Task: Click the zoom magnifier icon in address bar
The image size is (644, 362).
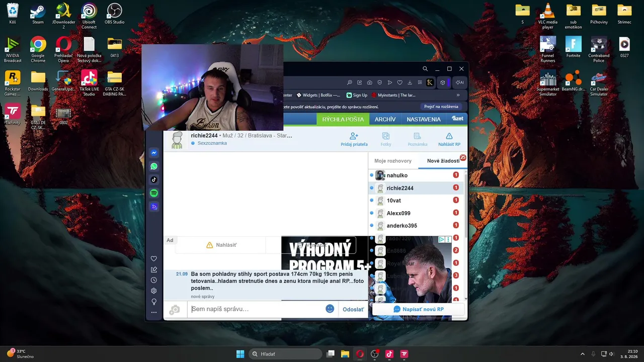Action: click(350, 82)
